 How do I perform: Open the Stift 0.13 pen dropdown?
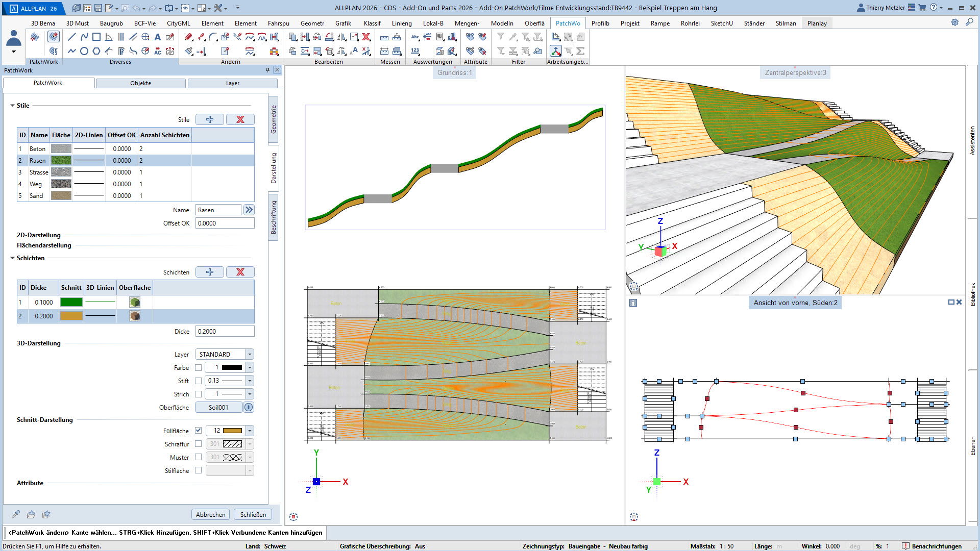click(x=250, y=381)
